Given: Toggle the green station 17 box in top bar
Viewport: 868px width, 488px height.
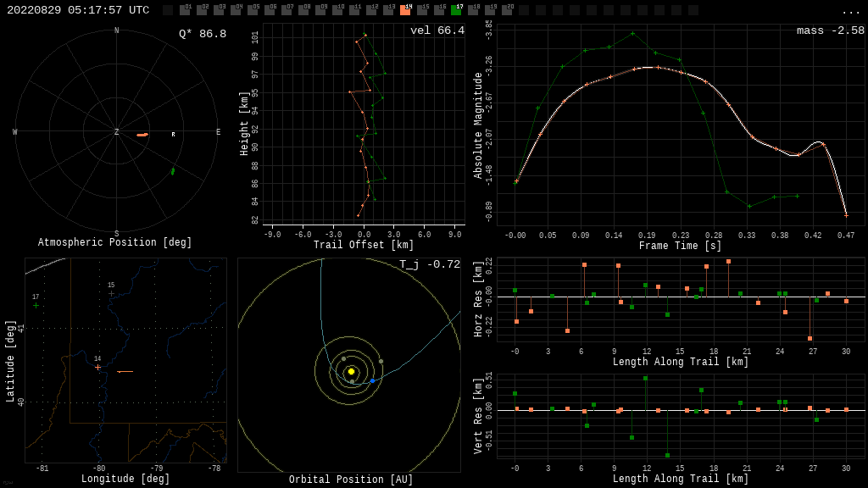Looking at the screenshot, I should [456, 10].
